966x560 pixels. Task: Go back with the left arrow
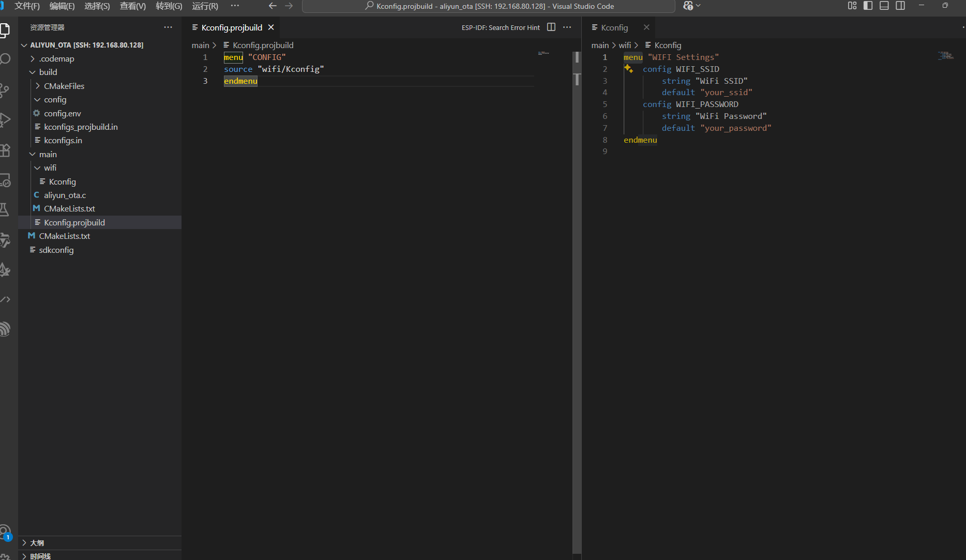(x=273, y=6)
